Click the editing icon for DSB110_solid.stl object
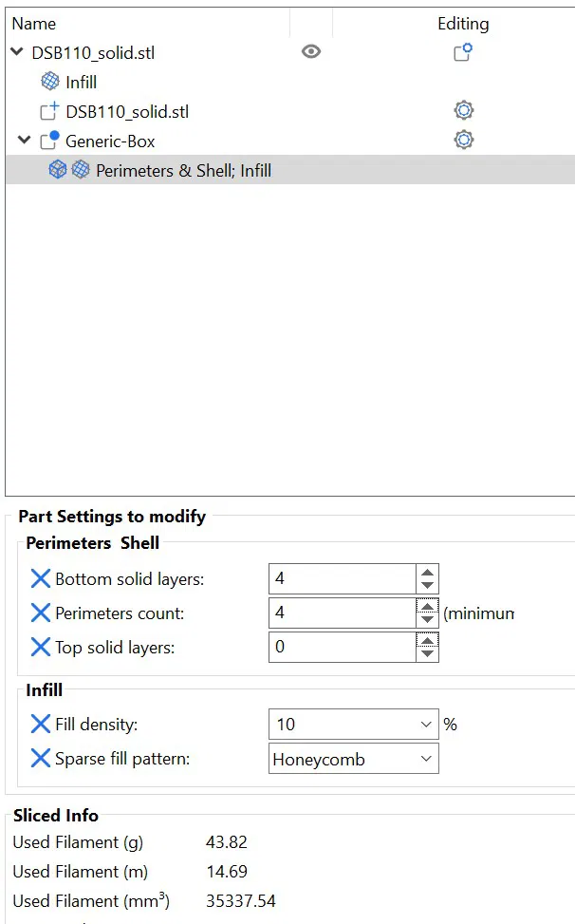The height and width of the screenshot is (924, 575). [x=462, y=53]
